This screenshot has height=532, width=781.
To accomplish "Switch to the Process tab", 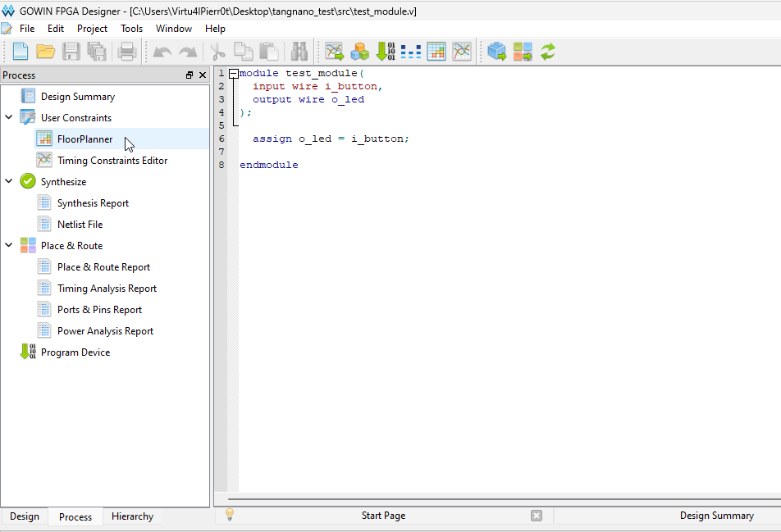I will point(75,516).
